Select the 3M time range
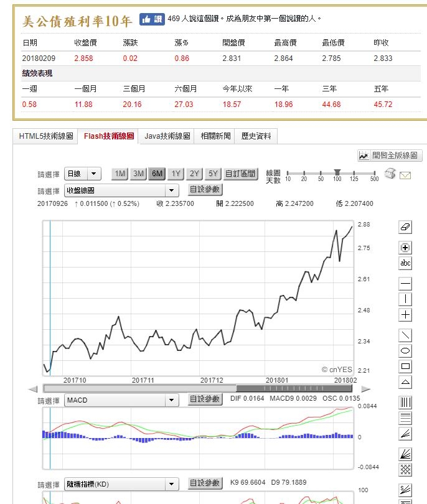The image size is (427, 504). point(138,174)
